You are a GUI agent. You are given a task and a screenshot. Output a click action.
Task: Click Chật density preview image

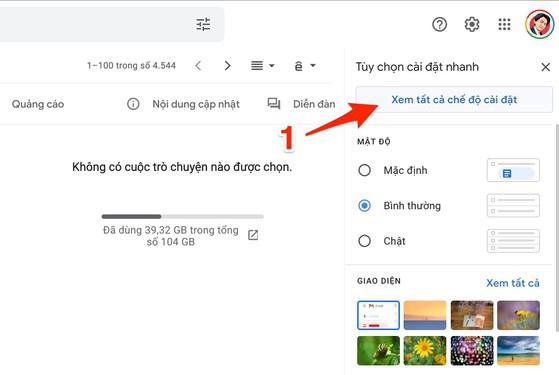tap(513, 241)
